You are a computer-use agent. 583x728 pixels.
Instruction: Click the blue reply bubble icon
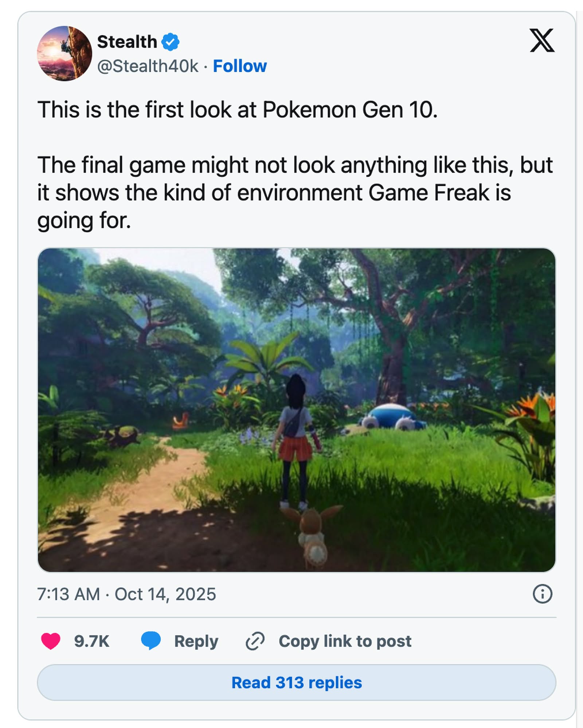pos(151,641)
